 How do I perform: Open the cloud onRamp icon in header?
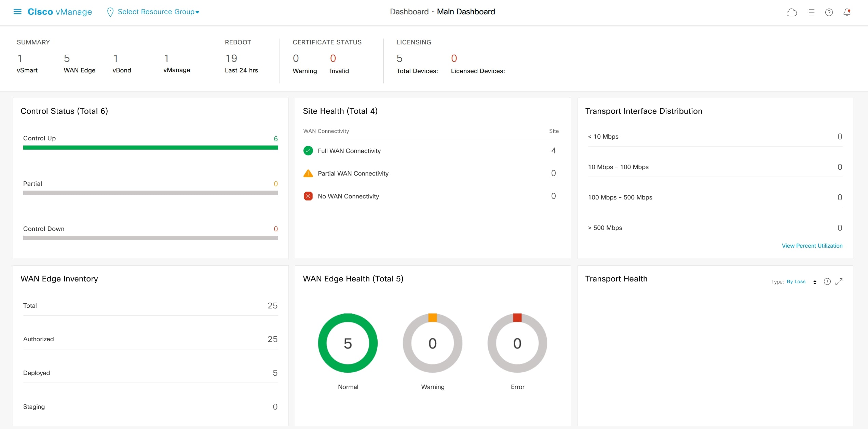coord(791,12)
